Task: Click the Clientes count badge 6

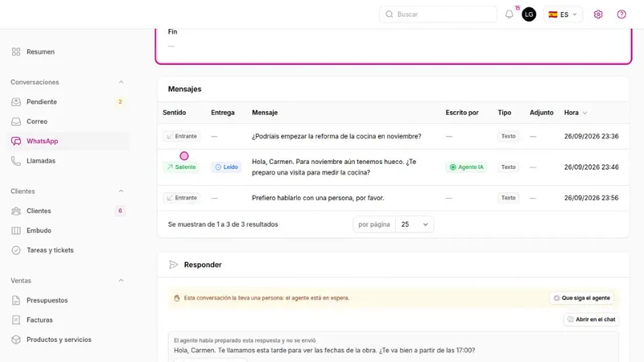Action: click(x=120, y=211)
